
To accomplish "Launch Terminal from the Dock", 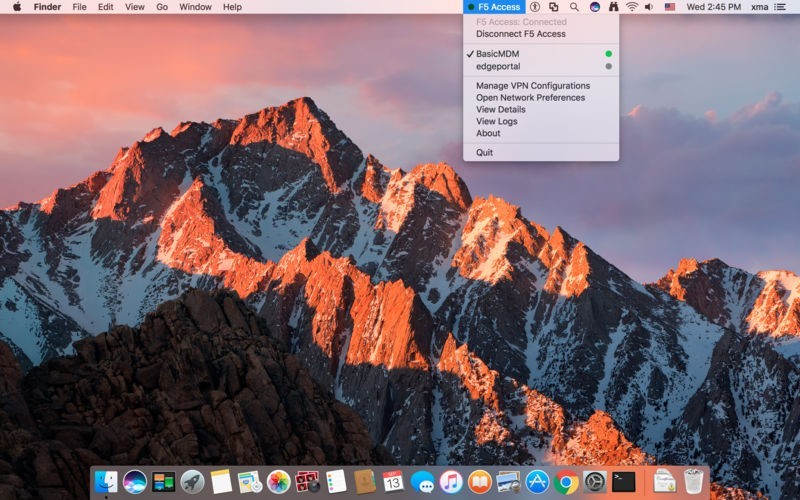I will 624,481.
